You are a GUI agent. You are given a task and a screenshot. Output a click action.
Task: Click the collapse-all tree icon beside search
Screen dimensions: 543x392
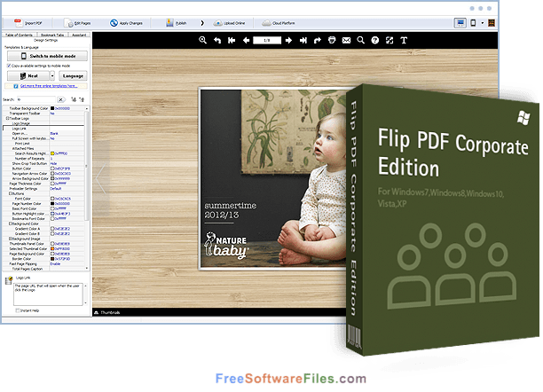tap(82, 99)
